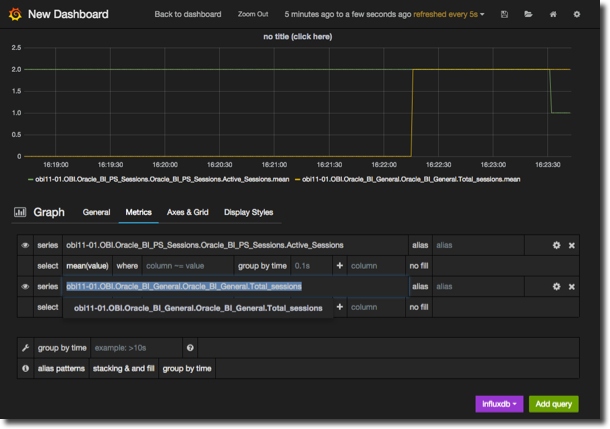
Task: Switch to the Display Styles tab
Action: 248,212
